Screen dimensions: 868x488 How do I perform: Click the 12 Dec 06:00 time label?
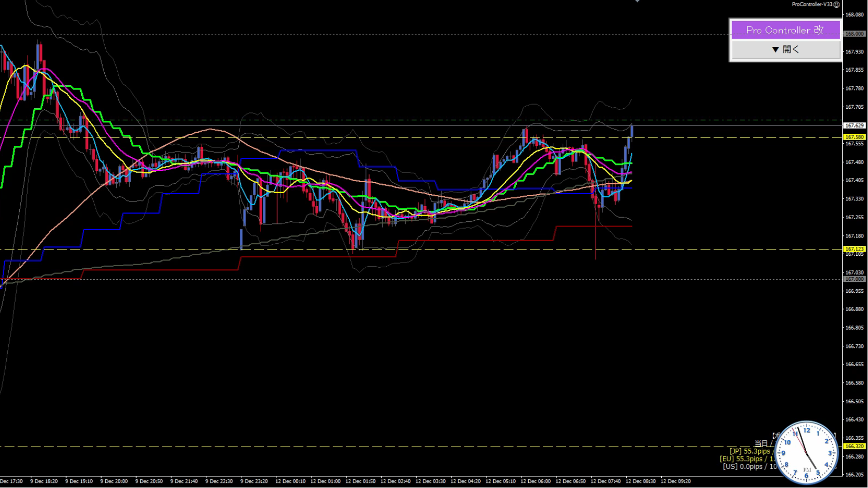coord(536,481)
